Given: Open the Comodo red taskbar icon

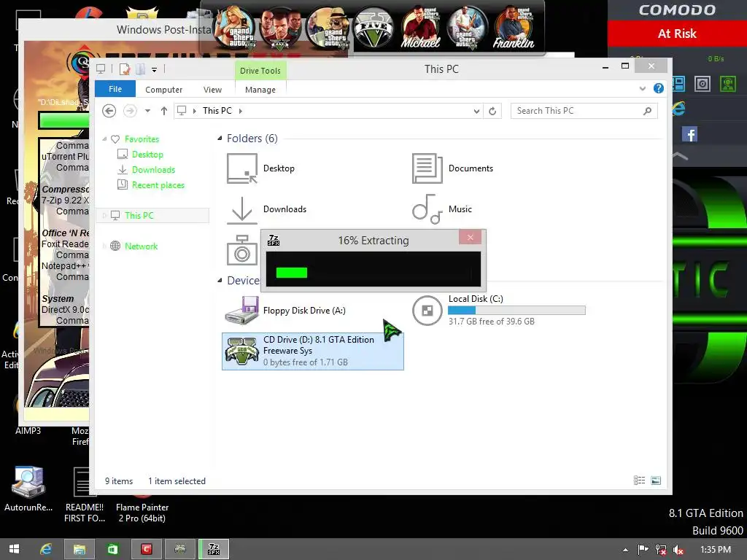Looking at the screenshot, I should pyautogui.click(x=146, y=549).
